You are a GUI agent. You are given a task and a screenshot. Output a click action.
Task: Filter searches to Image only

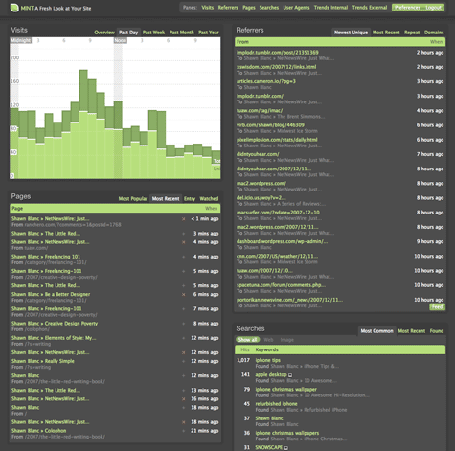[287, 340]
